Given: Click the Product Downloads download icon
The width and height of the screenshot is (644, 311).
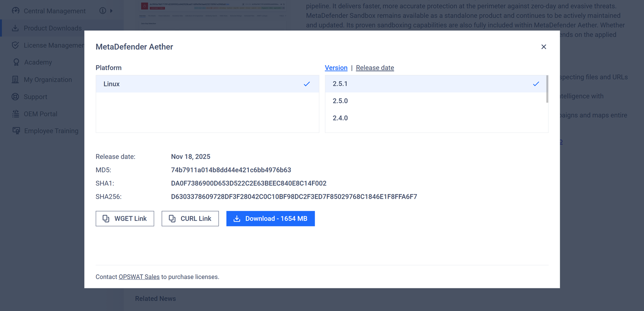Looking at the screenshot, I should tap(15, 28).
